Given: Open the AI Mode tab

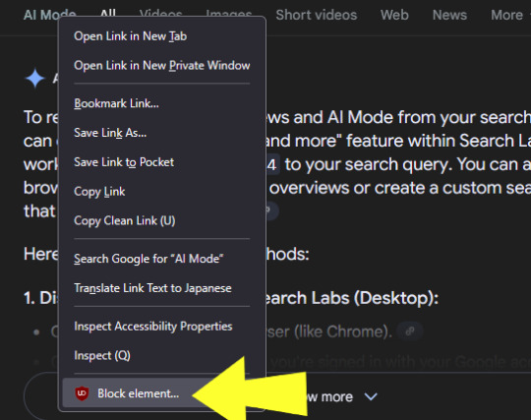Looking at the screenshot, I should coord(49,15).
